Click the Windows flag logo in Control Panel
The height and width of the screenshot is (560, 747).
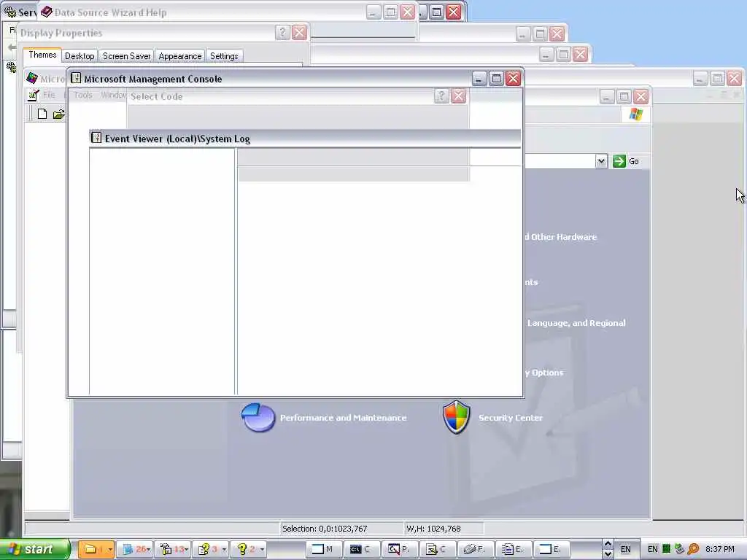[x=635, y=114]
